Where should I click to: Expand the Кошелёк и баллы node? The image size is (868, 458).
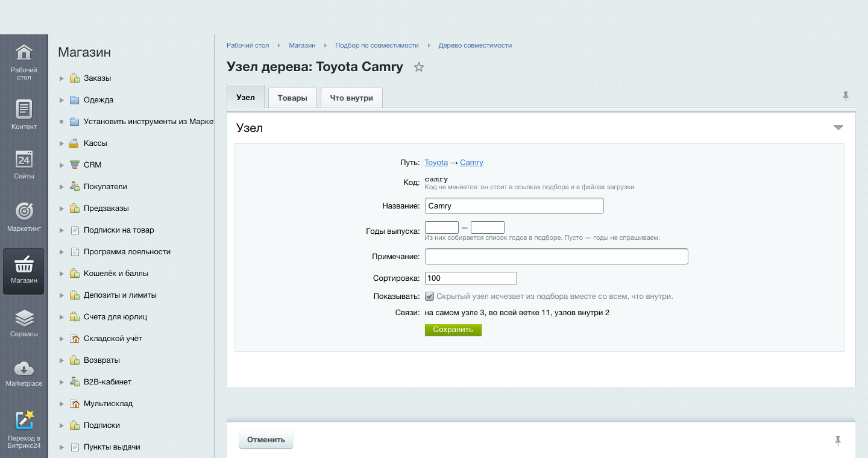pyautogui.click(x=61, y=274)
